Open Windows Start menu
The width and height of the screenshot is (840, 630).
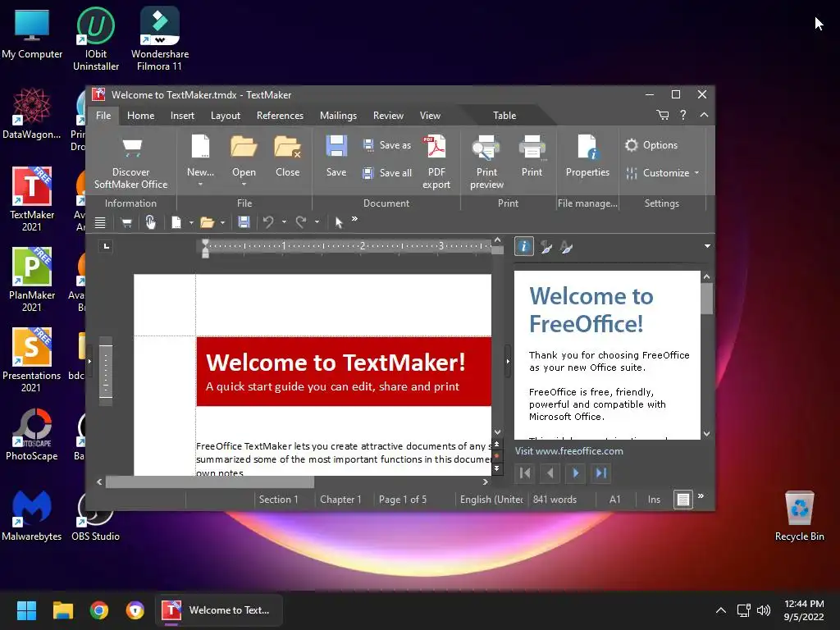[26, 610]
